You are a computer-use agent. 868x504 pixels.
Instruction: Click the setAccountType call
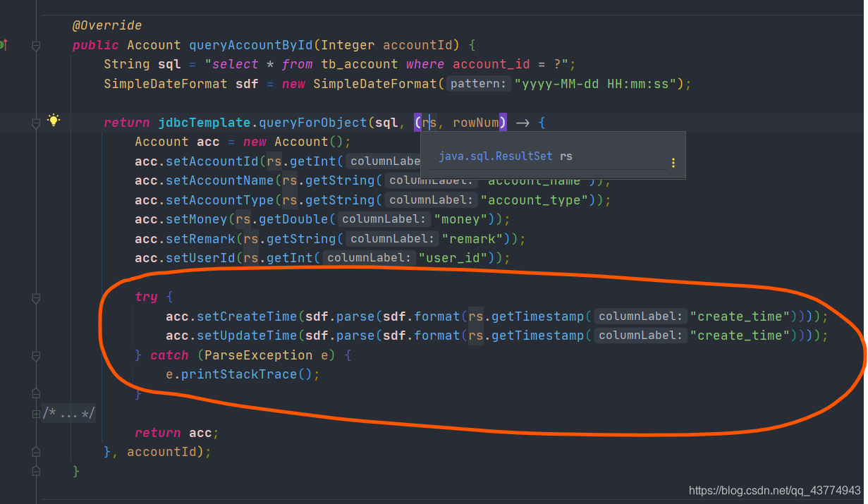pos(220,200)
